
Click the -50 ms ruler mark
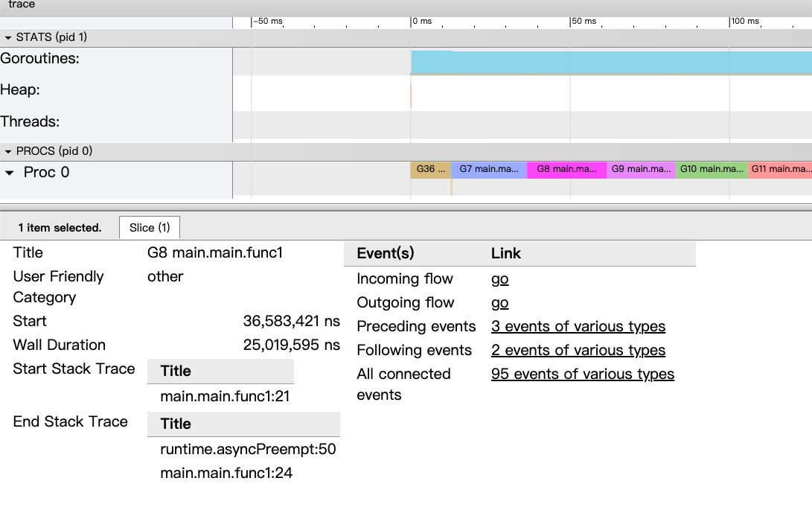coord(267,22)
